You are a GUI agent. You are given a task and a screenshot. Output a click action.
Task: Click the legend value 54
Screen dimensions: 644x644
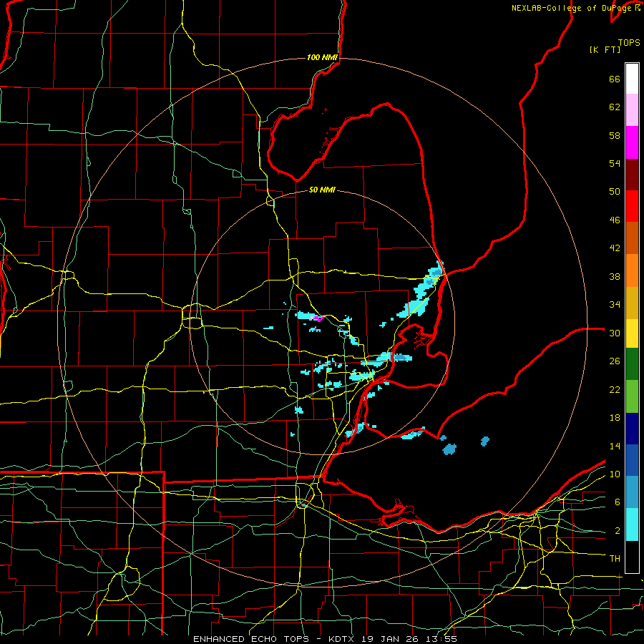pos(615,163)
